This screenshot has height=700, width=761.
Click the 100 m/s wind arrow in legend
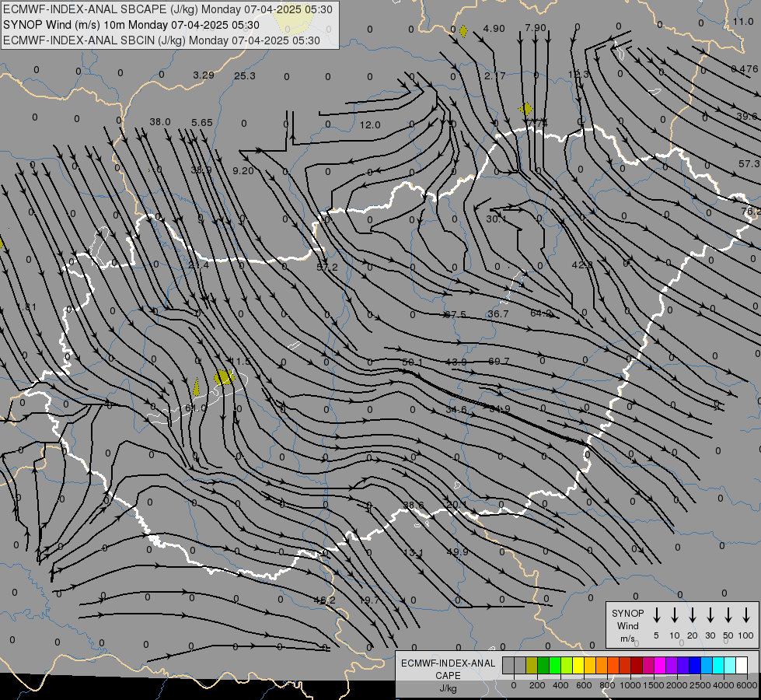pos(746,615)
